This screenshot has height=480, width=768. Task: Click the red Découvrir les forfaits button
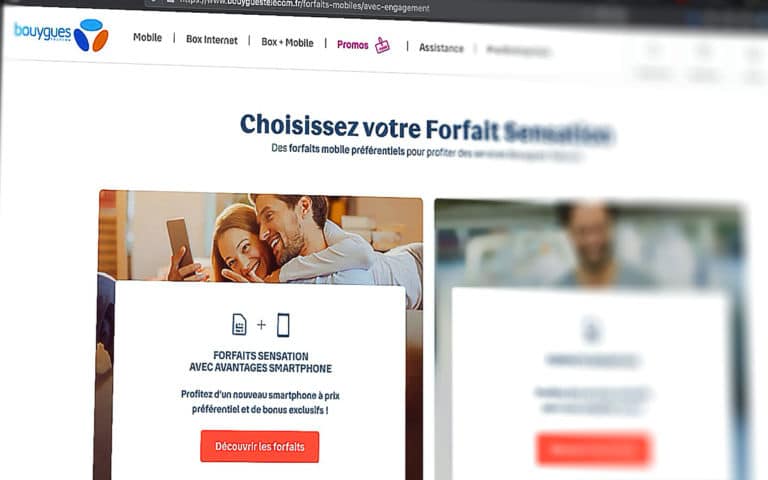(260, 447)
